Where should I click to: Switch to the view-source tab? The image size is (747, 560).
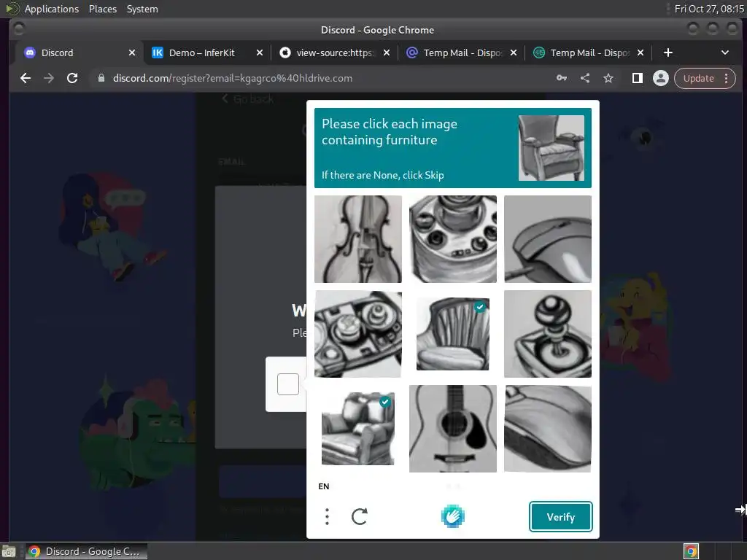[x=334, y=52]
